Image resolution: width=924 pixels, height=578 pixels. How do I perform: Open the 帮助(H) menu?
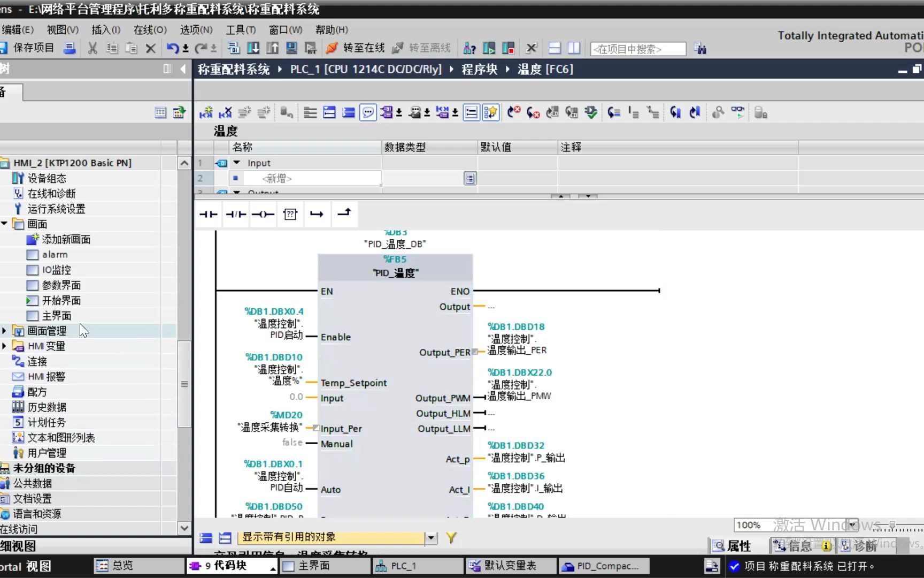tap(332, 30)
